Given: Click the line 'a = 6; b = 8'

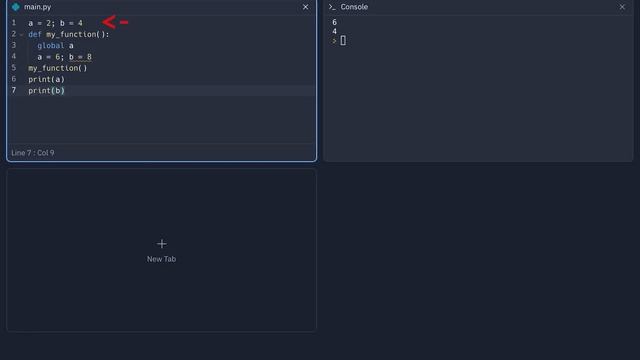Looking at the screenshot, I should (64, 57).
